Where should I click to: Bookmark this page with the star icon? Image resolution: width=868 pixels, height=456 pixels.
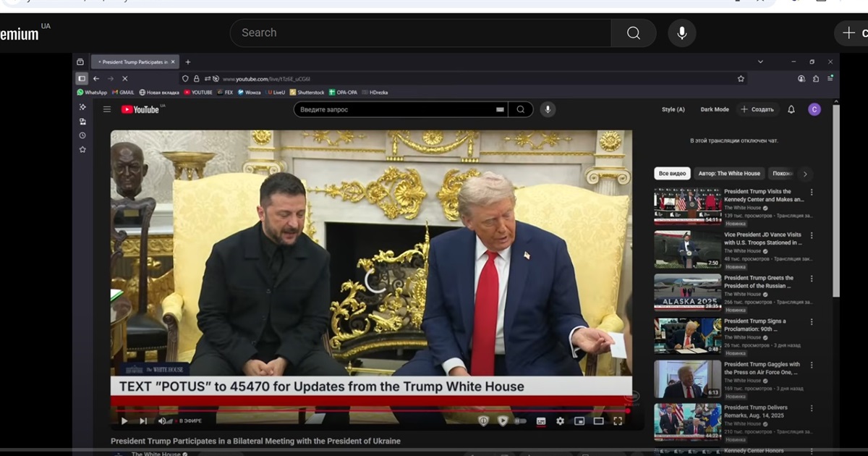point(741,78)
